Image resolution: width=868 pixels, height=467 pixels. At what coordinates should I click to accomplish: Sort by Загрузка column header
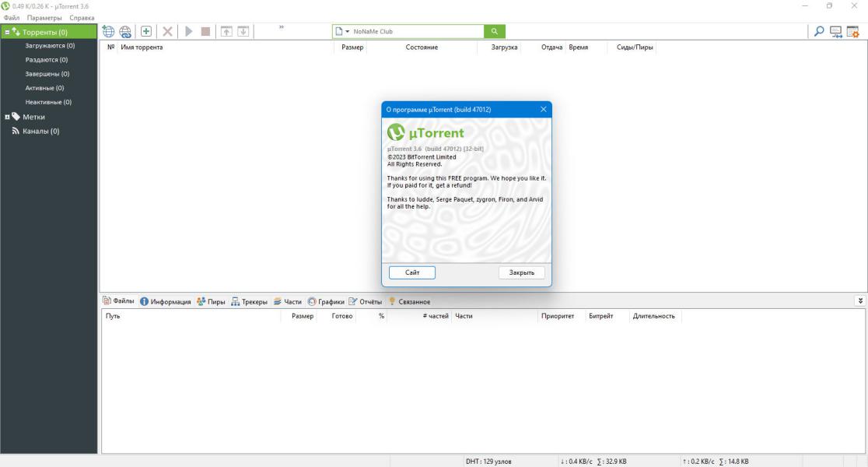504,47
